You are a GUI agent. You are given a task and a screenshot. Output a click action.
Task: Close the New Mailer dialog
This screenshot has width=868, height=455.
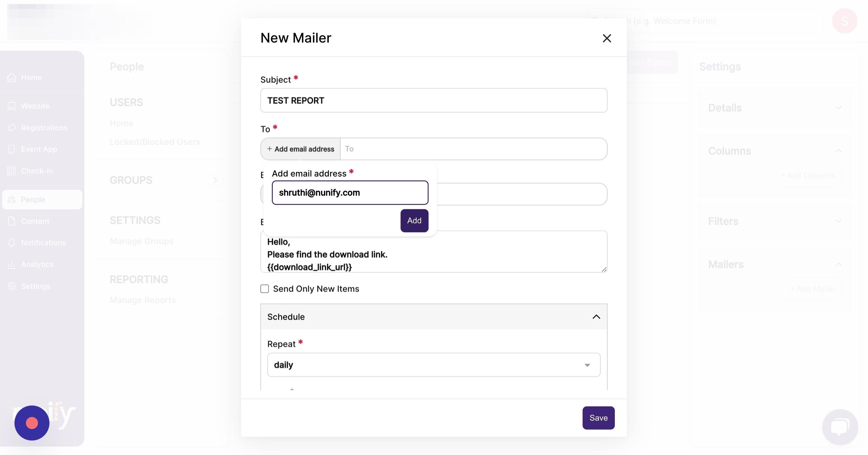pos(606,38)
